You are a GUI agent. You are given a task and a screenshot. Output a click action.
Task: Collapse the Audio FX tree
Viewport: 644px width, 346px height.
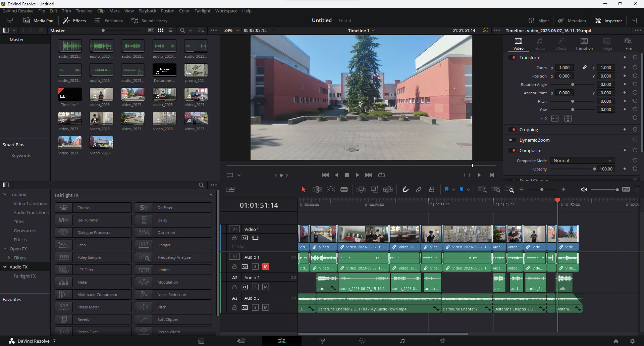[x=5, y=267]
